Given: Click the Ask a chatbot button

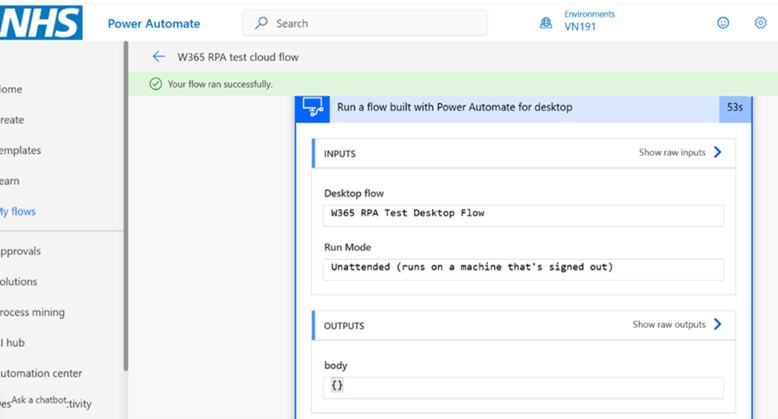Looking at the screenshot, I should [40, 400].
